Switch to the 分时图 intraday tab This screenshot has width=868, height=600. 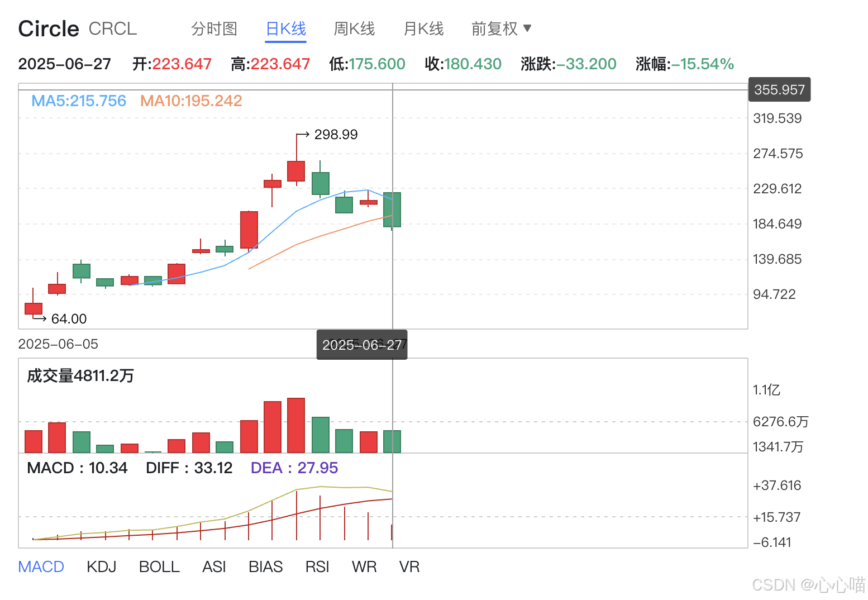[214, 28]
